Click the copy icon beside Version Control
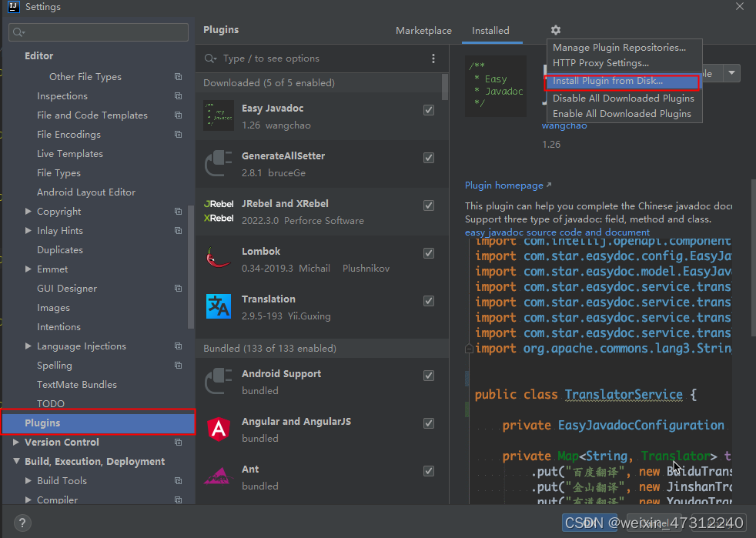 pos(179,442)
